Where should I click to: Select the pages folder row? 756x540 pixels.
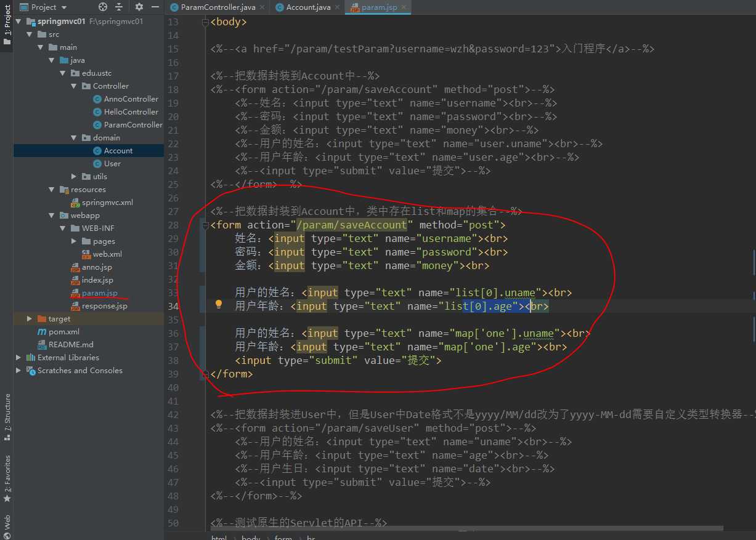click(x=89, y=241)
